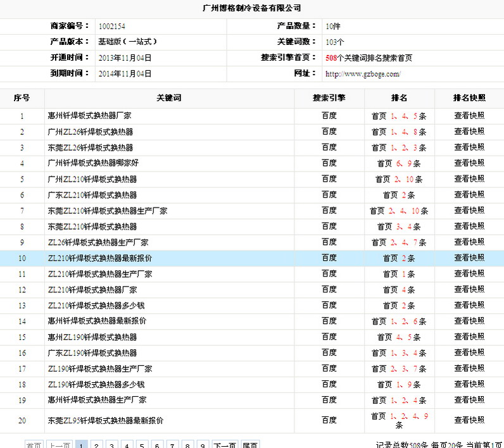The image size is (504, 448).
Task: Click expiry date 2014年11月04日
Action: point(125,73)
